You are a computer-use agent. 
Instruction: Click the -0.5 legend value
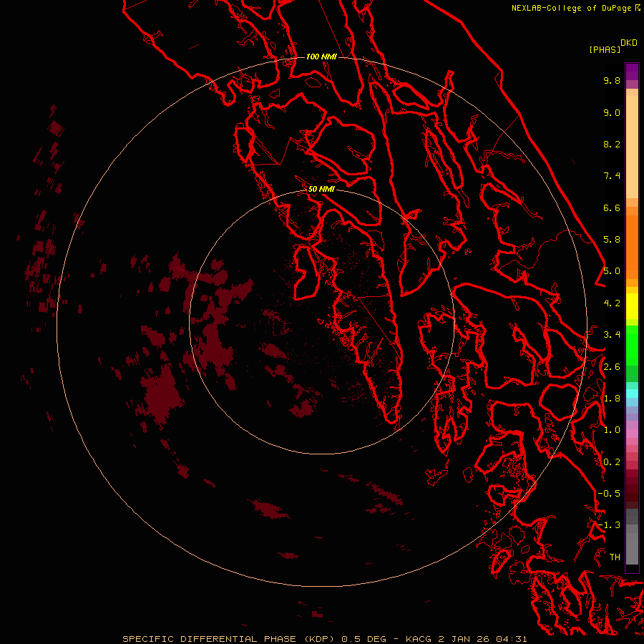[609, 494]
